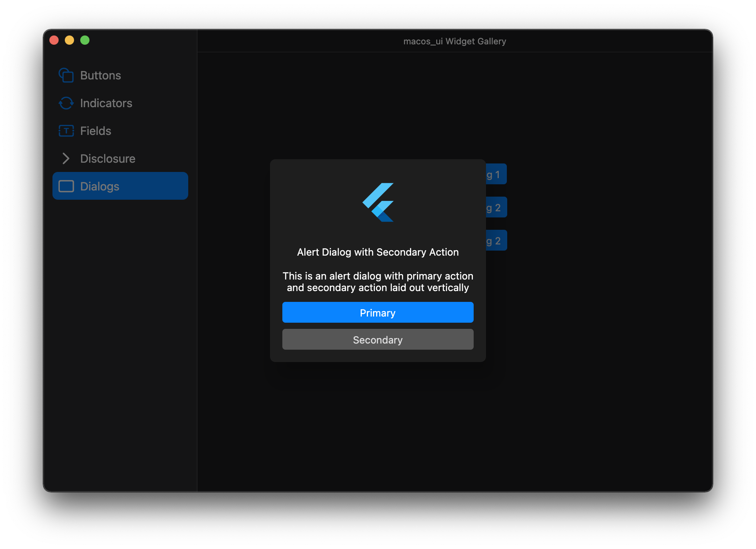Image resolution: width=756 pixels, height=549 pixels.
Task: Click the Indicators refresh arrows icon
Action: point(66,103)
